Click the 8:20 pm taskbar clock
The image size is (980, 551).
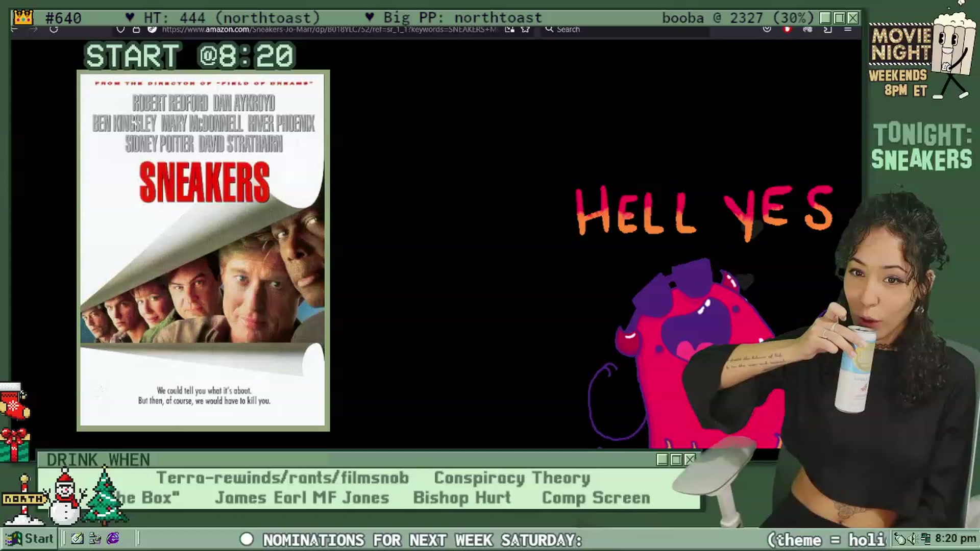[x=955, y=539]
